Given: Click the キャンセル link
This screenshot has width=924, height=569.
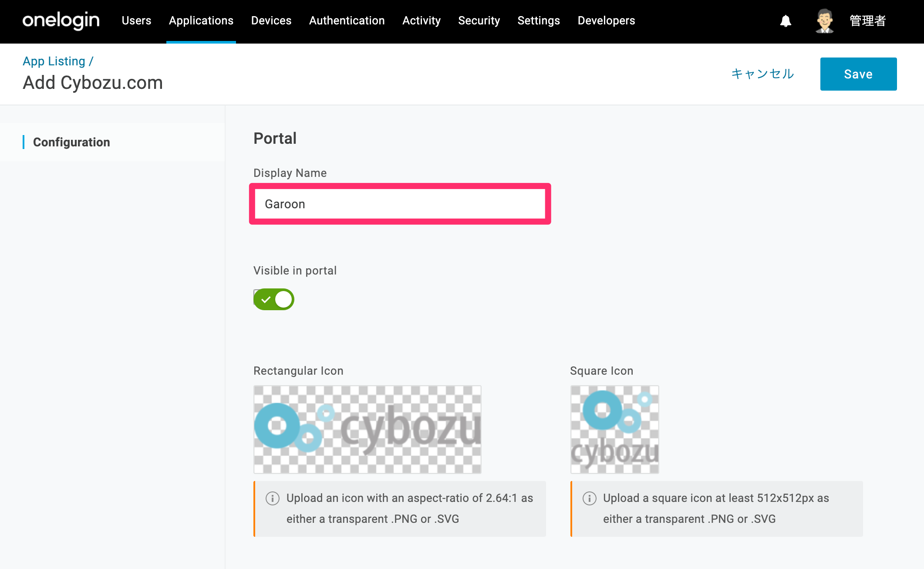Looking at the screenshot, I should click(x=763, y=74).
